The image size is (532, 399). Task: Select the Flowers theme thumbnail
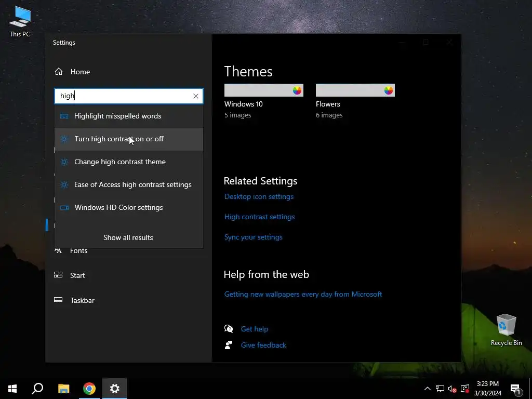pyautogui.click(x=355, y=90)
